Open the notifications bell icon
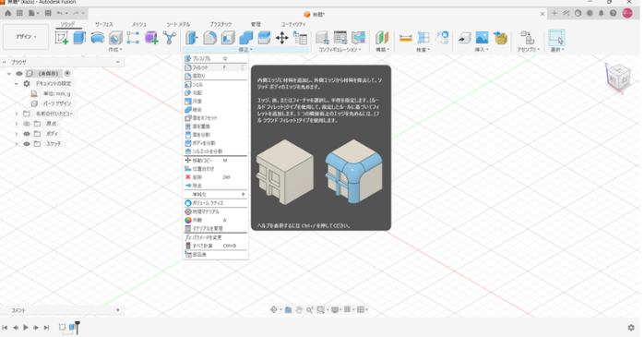Image resolution: width=644 pixels, height=337 pixels. coord(601,14)
